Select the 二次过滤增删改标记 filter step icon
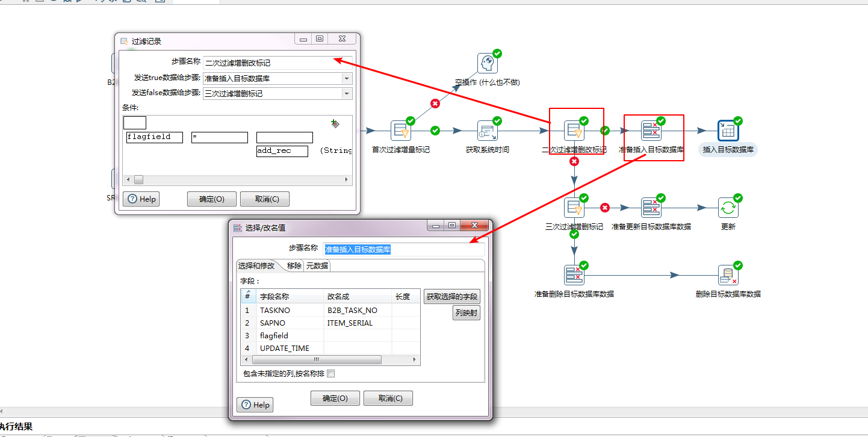The image size is (868, 437). point(574,131)
